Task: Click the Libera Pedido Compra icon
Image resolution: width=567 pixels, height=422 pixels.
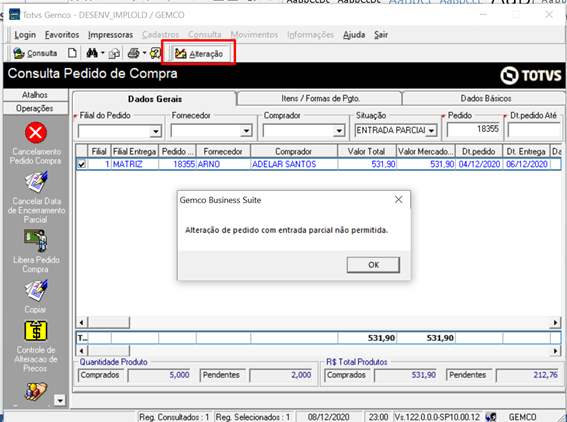Action: point(36,241)
